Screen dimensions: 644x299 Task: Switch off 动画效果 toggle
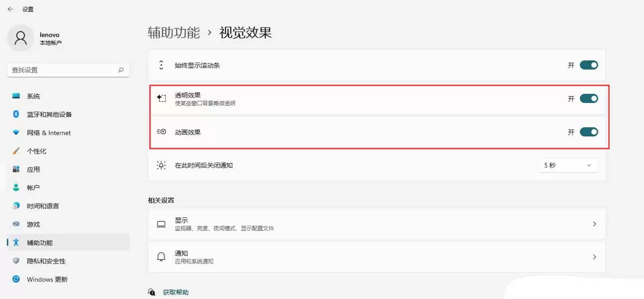pos(589,132)
